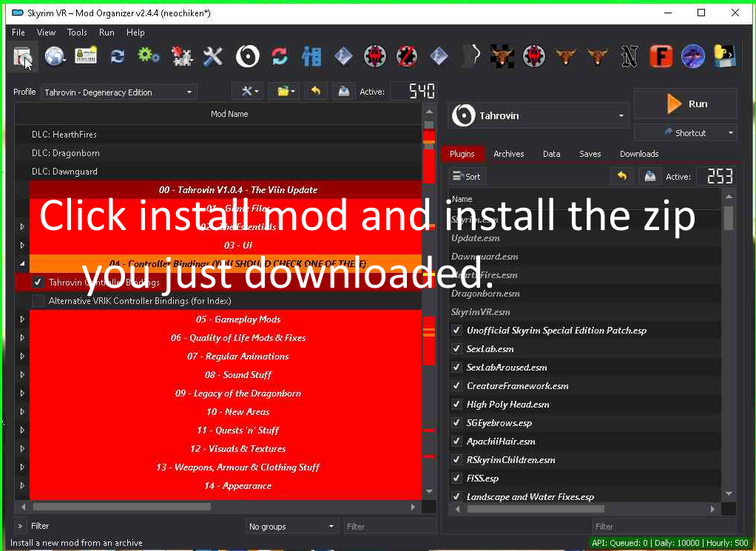Click the plugin list horizontal scrollbar thumb
The height and width of the screenshot is (551, 756).
pos(536,509)
